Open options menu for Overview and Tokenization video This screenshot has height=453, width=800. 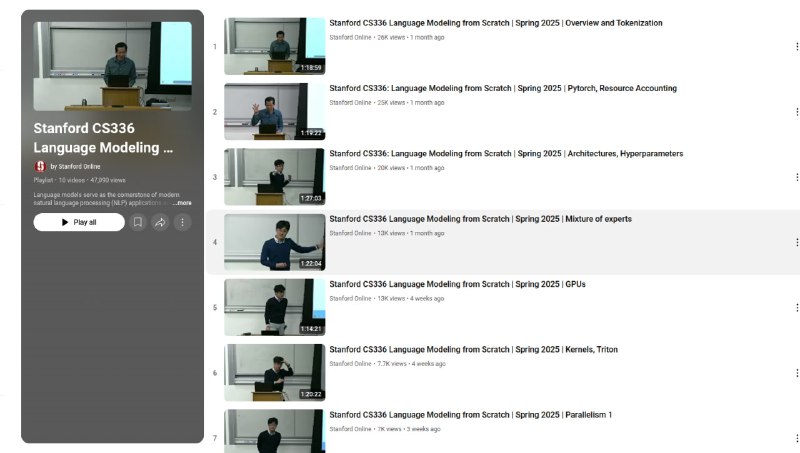pyautogui.click(x=796, y=46)
